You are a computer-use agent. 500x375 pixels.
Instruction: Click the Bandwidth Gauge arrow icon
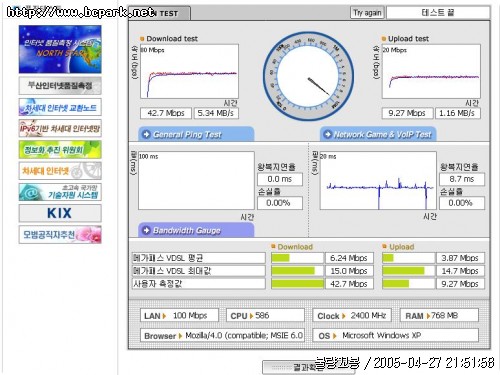point(146,230)
